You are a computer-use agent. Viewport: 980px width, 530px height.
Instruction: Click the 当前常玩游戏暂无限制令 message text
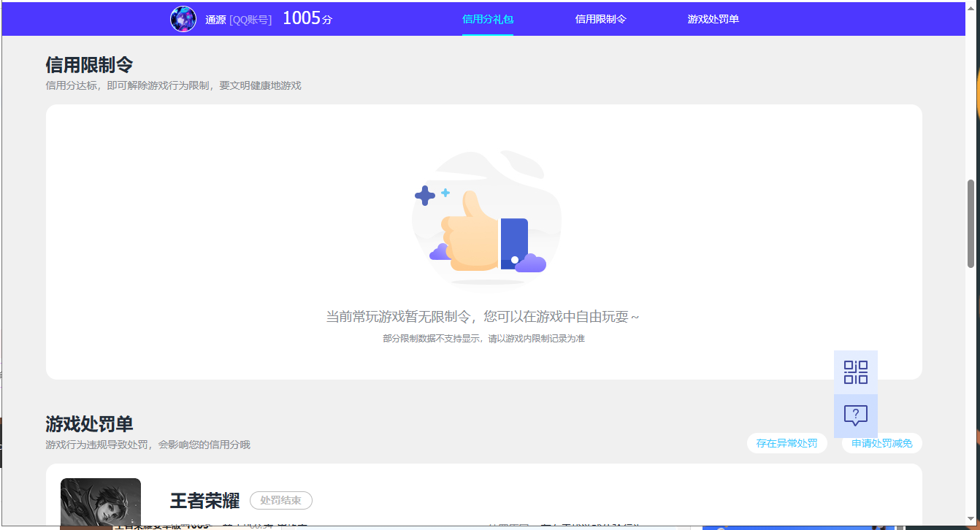(483, 317)
